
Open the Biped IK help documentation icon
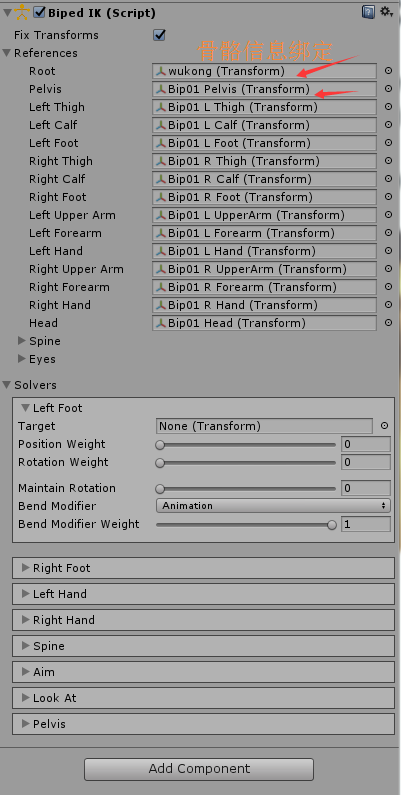coord(368,12)
